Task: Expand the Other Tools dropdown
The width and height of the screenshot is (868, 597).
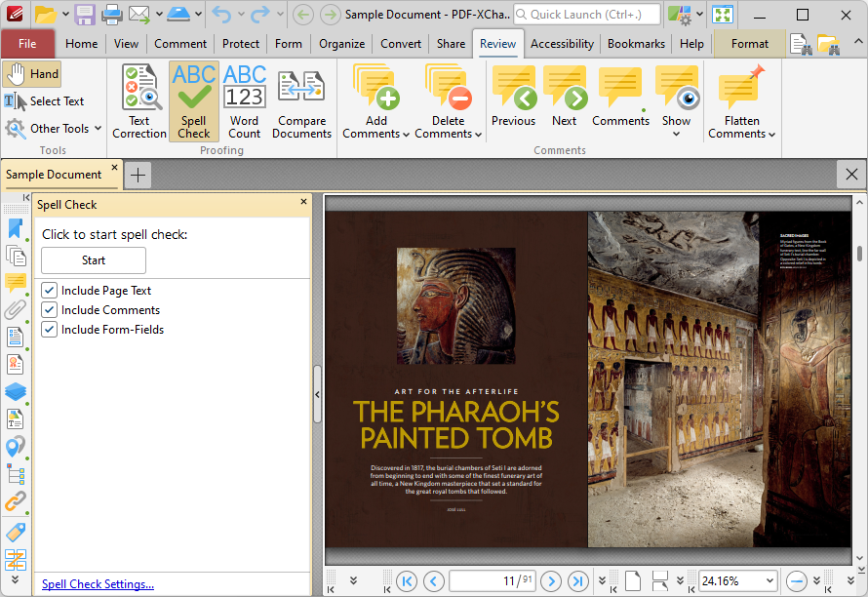Action: [x=98, y=128]
